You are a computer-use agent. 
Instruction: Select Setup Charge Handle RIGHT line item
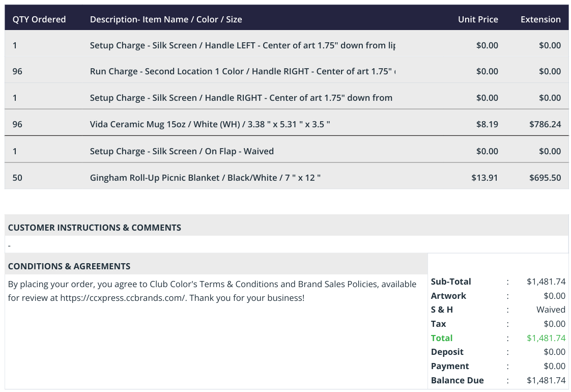pyautogui.click(x=287, y=98)
